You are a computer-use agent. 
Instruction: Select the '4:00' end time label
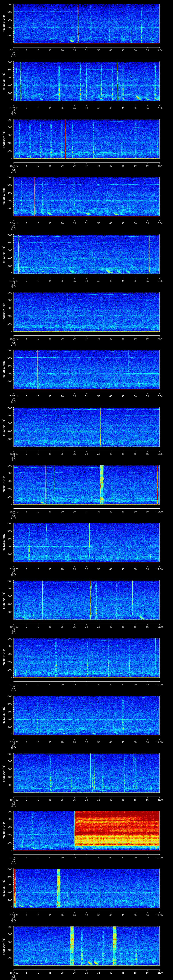pyautogui.click(x=160, y=166)
